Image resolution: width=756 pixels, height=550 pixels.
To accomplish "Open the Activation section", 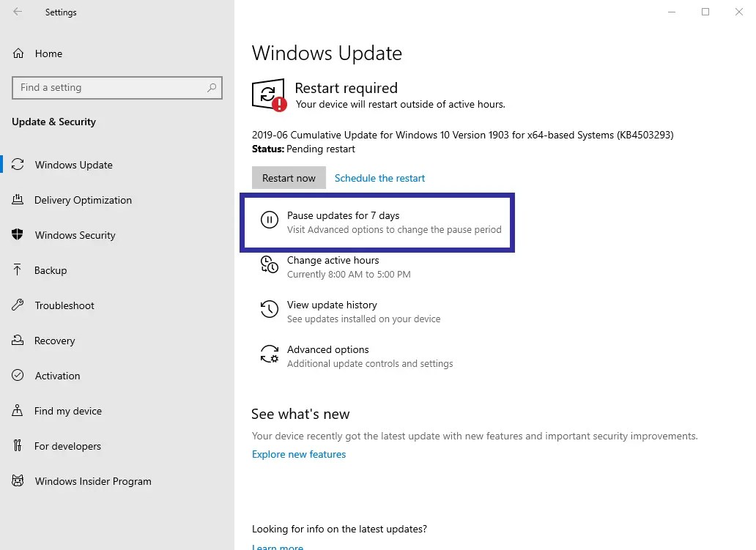I will point(57,376).
